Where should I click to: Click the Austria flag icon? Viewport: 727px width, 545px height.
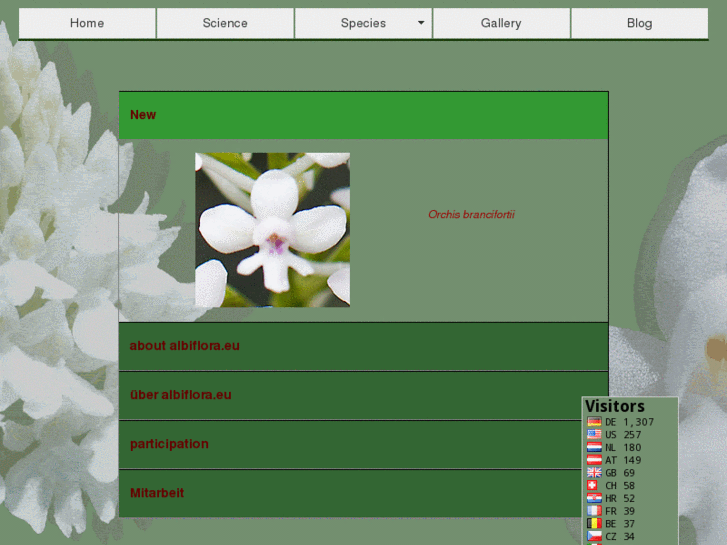point(594,460)
